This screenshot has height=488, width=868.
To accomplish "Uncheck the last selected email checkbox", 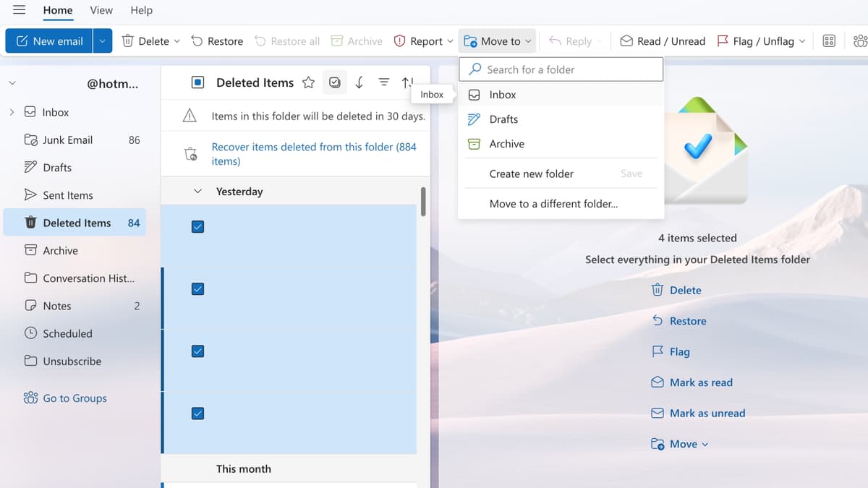I will 197,414.
